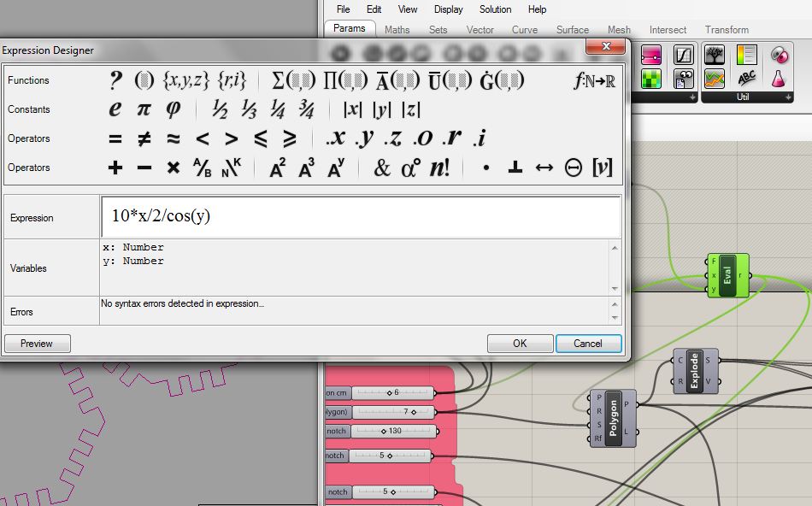
Task: Insert the {x,y,z} point constructor
Action: (x=186, y=80)
